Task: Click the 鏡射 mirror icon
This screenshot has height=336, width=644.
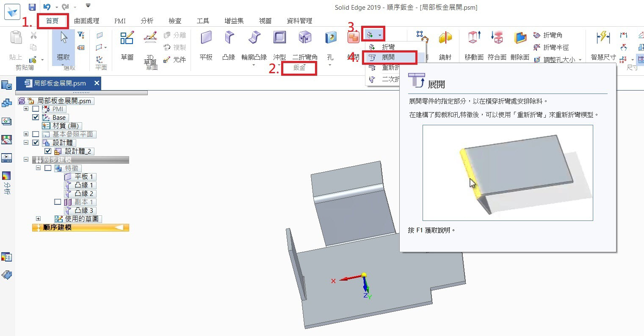Action: click(445, 38)
